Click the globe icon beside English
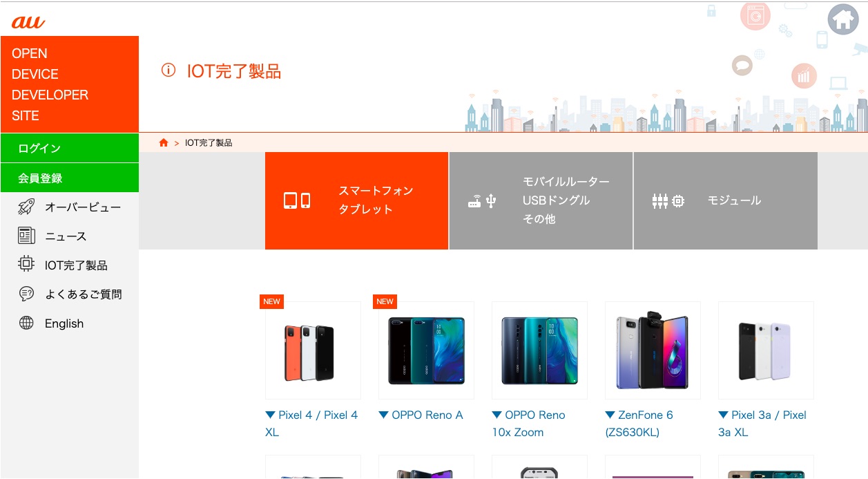868x479 pixels. pyautogui.click(x=26, y=323)
